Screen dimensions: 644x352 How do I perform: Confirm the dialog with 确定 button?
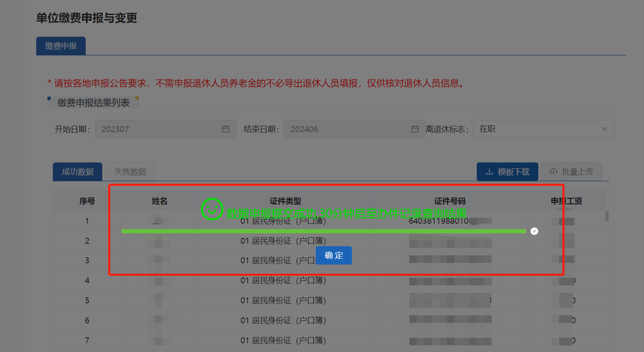[334, 255]
